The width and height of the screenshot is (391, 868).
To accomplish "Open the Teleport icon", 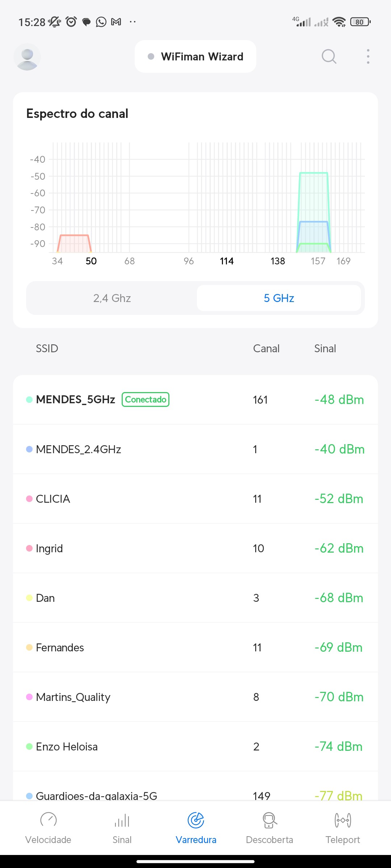I will pyautogui.click(x=342, y=820).
